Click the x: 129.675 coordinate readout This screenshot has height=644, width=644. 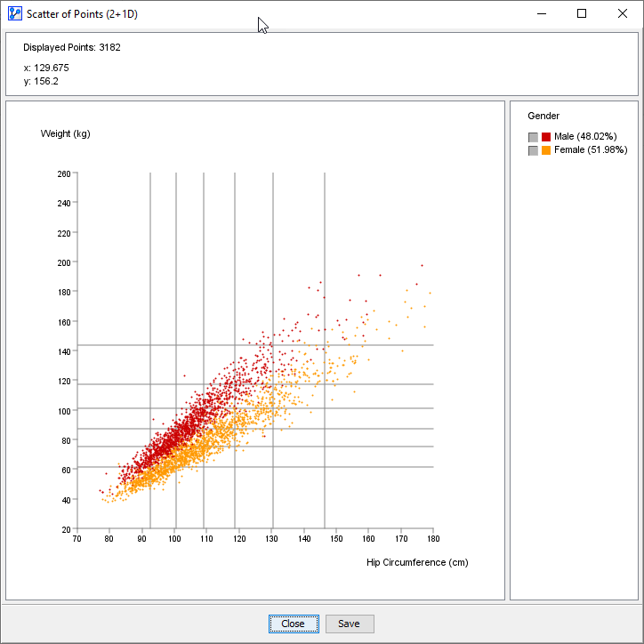(46, 68)
